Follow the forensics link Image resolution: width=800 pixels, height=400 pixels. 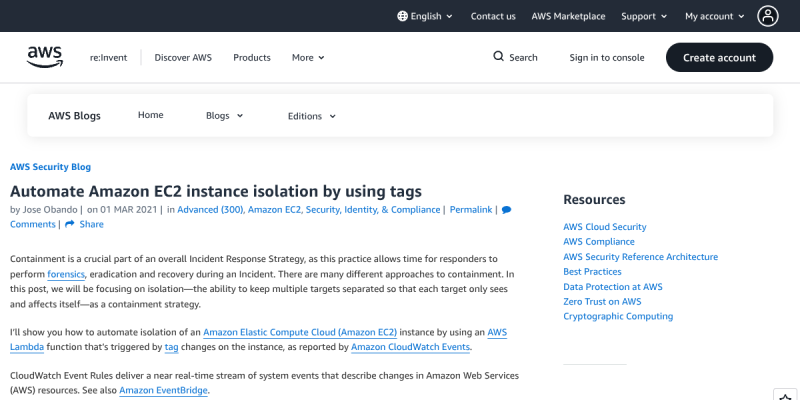(x=66, y=274)
